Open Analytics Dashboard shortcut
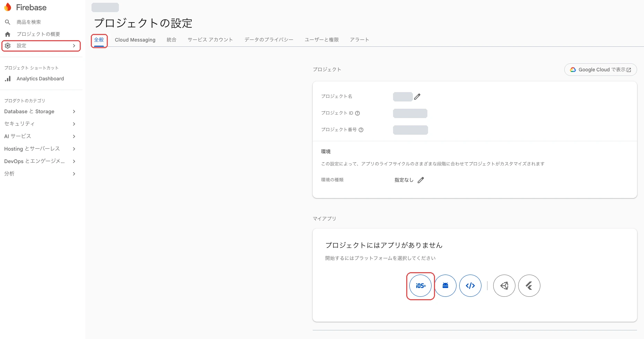Screen dimensions: 644x339 click(x=40, y=79)
